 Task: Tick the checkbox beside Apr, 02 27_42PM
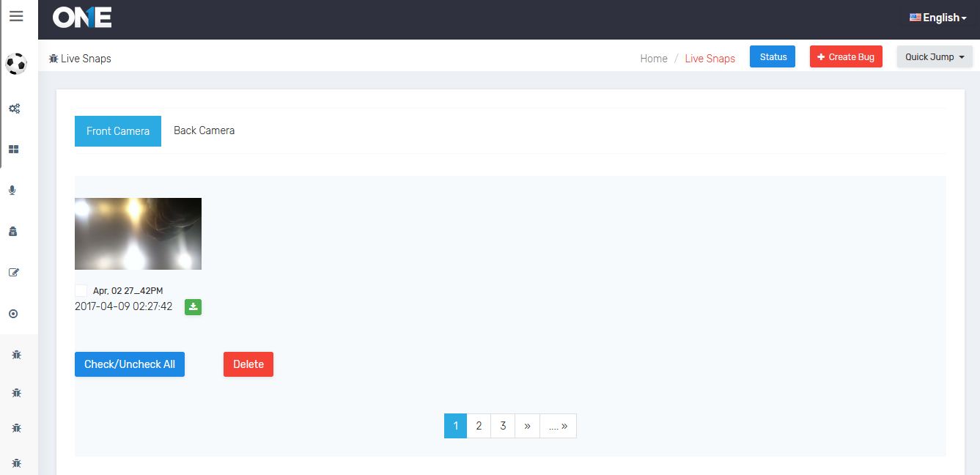(x=81, y=291)
